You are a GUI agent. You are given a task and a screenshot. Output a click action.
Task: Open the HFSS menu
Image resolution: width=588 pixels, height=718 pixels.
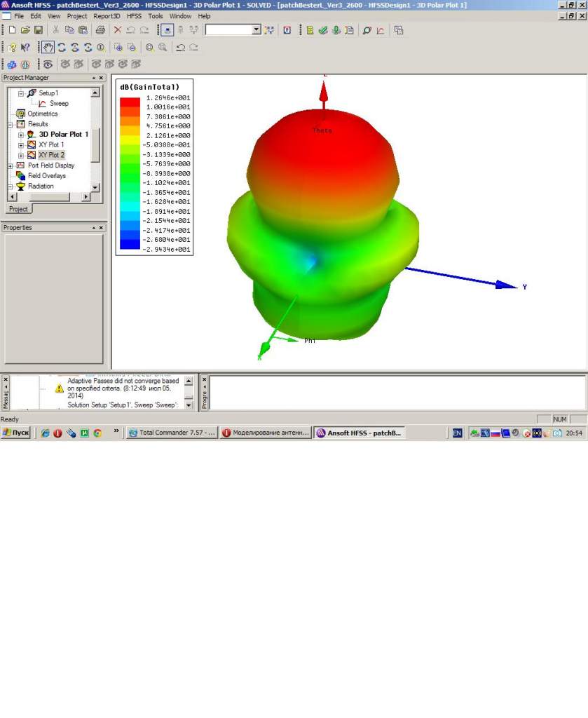134,16
